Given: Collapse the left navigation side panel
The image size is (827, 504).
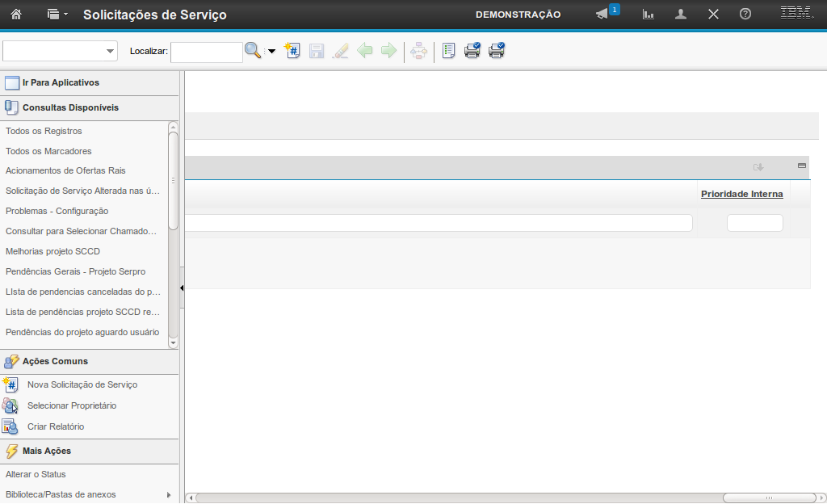Looking at the screenshot, I should [182, 288].
